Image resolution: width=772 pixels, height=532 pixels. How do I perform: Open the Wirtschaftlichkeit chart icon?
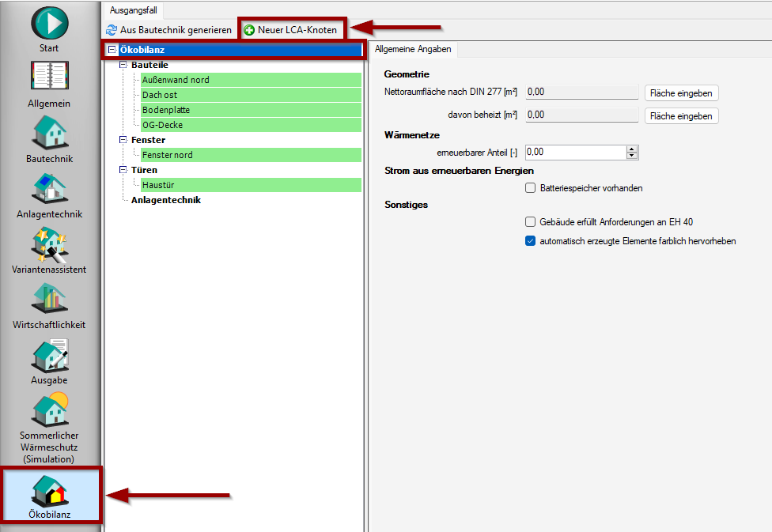(49, 300)
